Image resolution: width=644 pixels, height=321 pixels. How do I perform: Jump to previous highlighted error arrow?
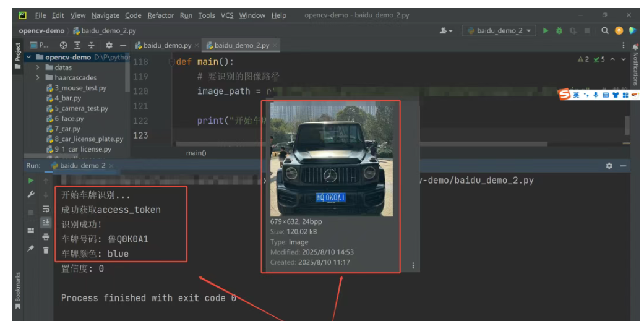click(613, 59)
